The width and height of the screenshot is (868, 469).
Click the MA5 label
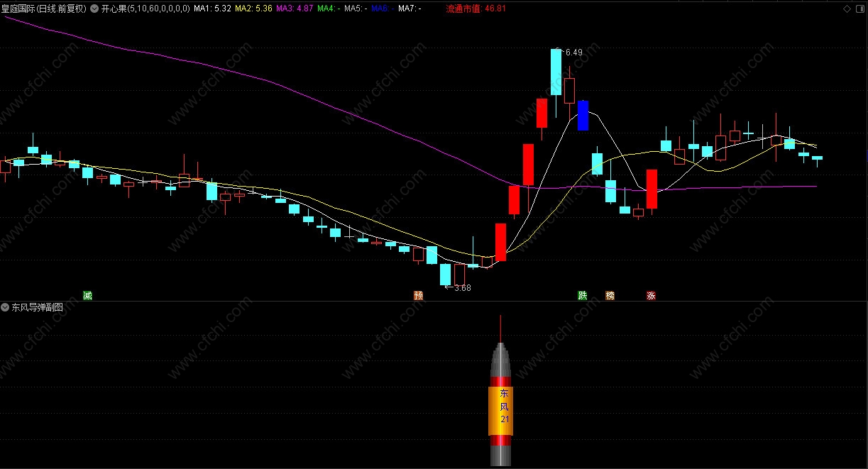355,9
